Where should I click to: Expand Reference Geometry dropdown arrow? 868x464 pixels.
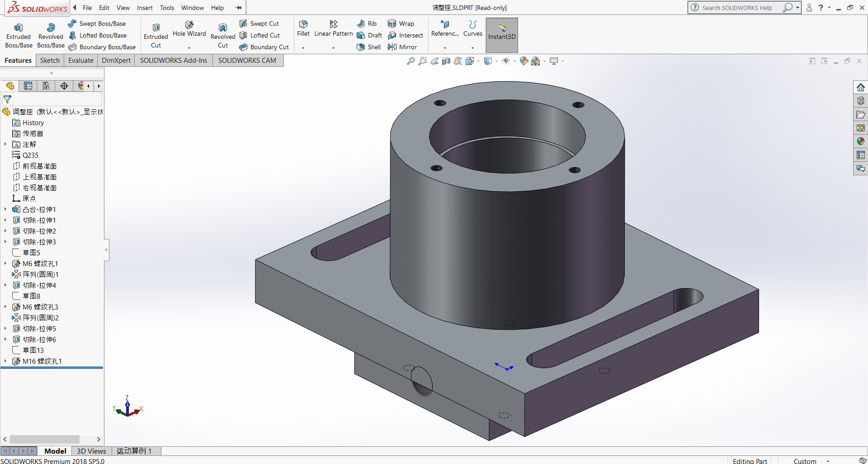(445, 47)
